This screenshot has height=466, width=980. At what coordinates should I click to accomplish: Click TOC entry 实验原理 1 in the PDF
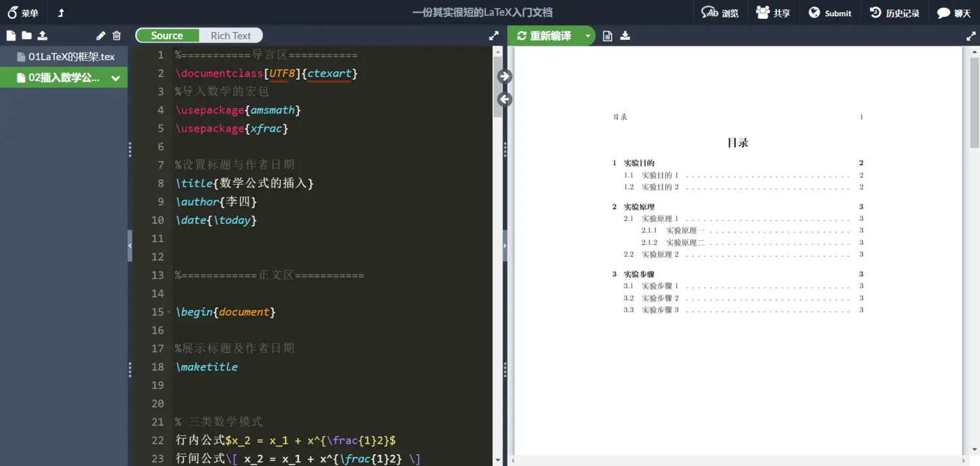point(660,219)
